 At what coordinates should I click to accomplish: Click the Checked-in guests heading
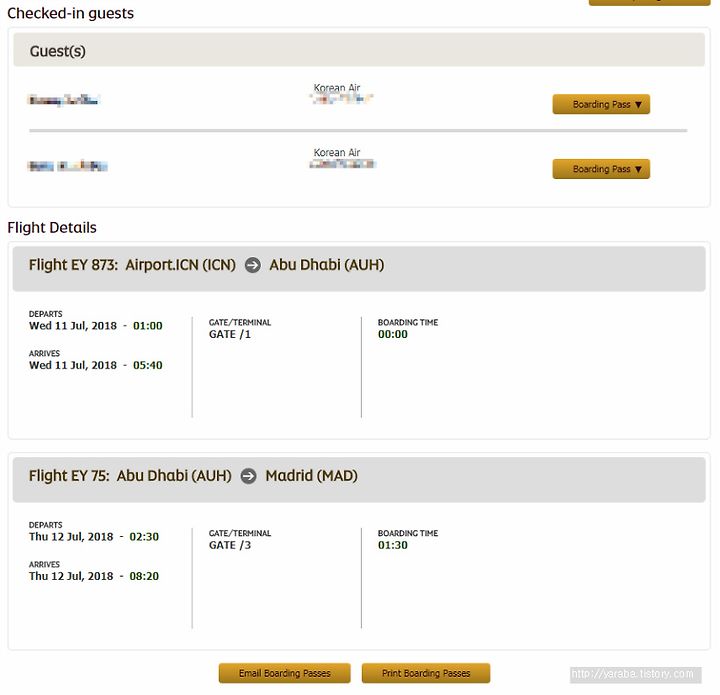(x=71, y=13)
